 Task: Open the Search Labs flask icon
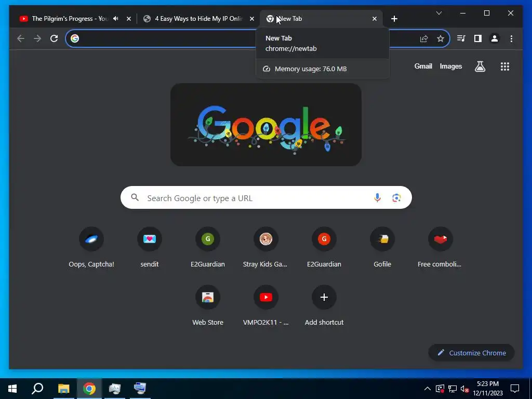click(x=480, y=66)
